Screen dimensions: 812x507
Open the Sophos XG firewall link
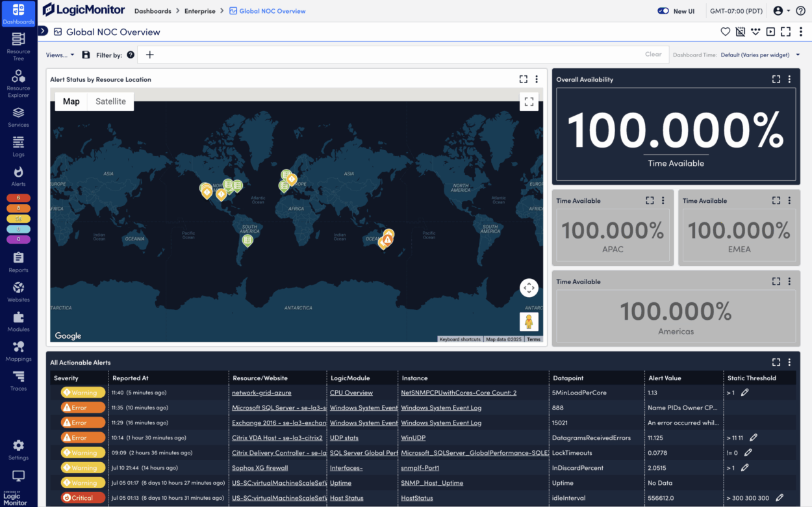[260, 468]
